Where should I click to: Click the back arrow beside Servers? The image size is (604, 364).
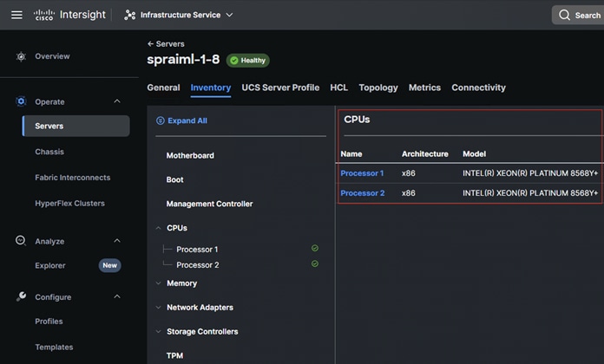tap(151, 44)
